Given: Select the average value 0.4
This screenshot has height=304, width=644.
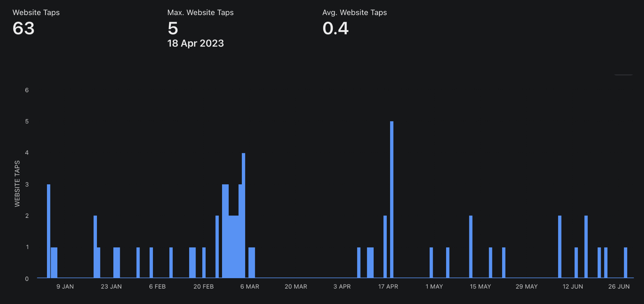Looking at the screenshot, I should click(x=335, y=28).
